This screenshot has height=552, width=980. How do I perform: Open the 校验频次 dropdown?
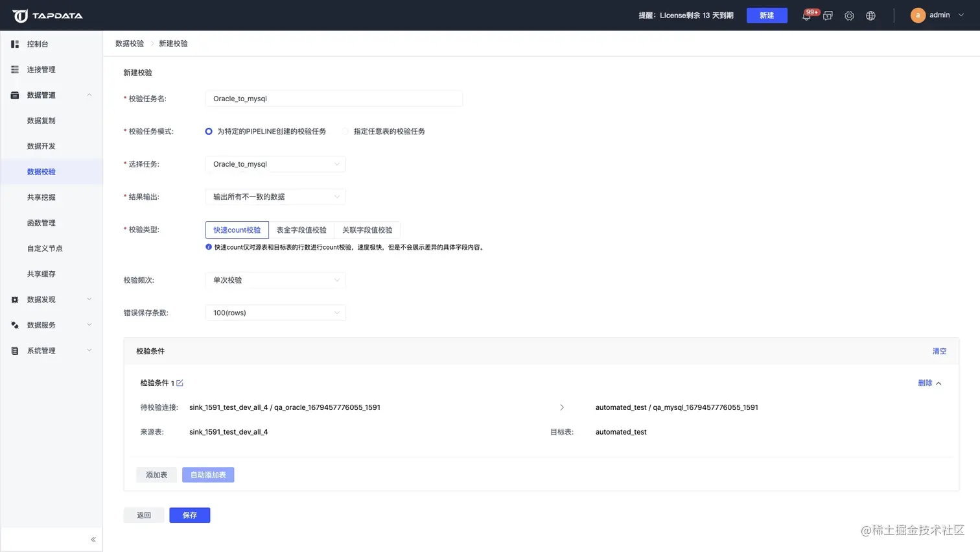[275, 280]
